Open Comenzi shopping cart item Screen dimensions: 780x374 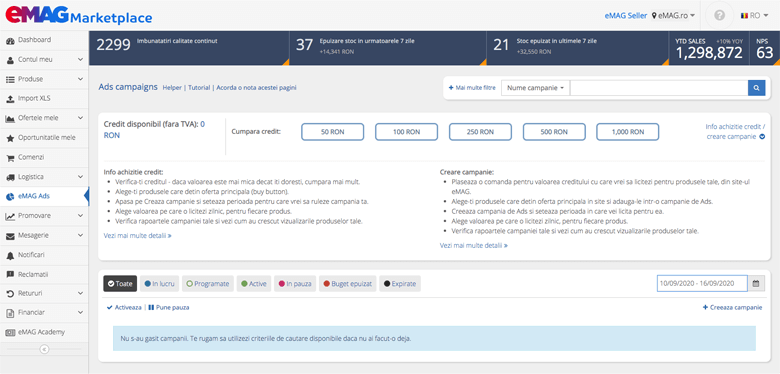(x=44, y=157)
